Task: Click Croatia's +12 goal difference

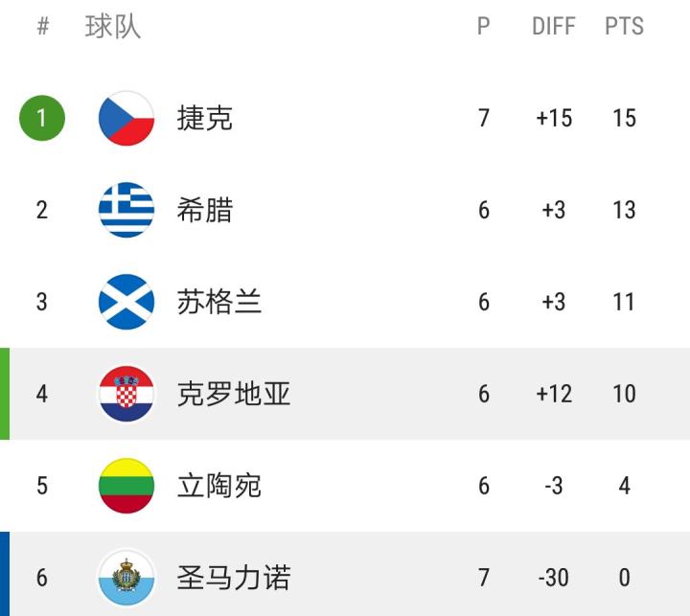Action: point(554,394)
